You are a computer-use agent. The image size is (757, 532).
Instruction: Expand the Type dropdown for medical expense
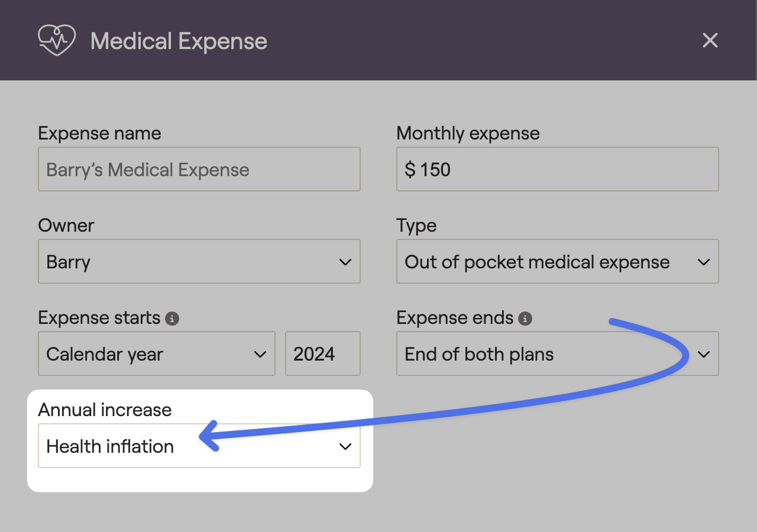(x=558, y=261)
